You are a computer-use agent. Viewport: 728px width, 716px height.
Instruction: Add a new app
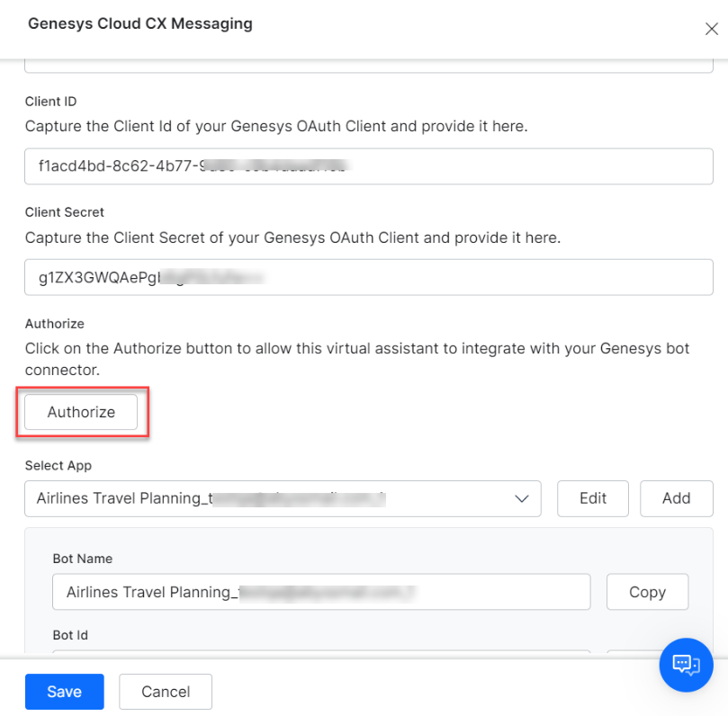[x=676, y=498]
